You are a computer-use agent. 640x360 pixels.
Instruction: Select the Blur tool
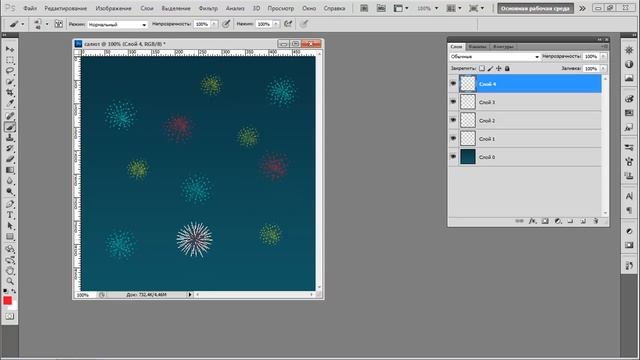click(10, 181)
